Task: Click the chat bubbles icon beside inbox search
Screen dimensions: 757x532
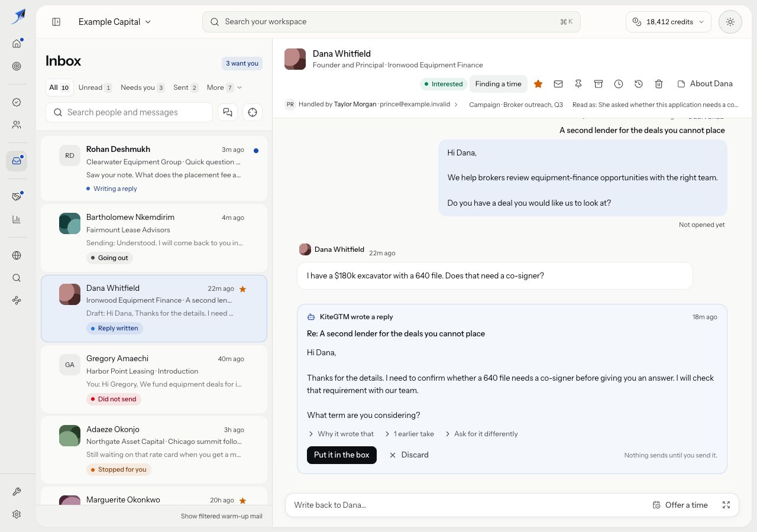Action: (228, 112)
